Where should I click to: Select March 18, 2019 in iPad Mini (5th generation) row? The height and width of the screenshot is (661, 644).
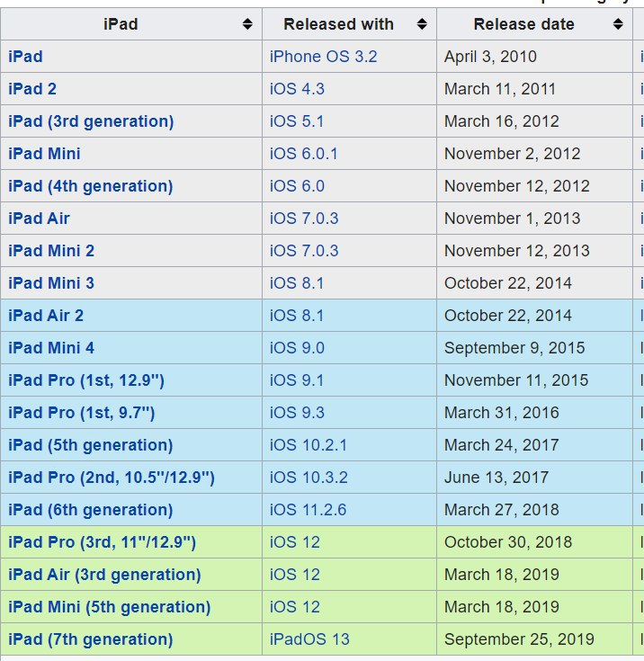502,607
